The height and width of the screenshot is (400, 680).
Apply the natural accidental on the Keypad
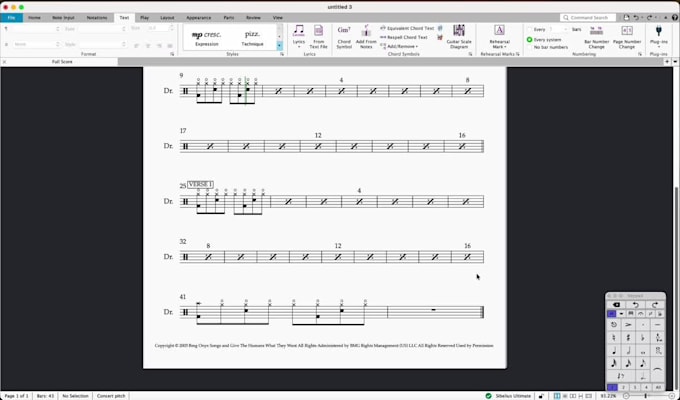[x=614, y=338]
